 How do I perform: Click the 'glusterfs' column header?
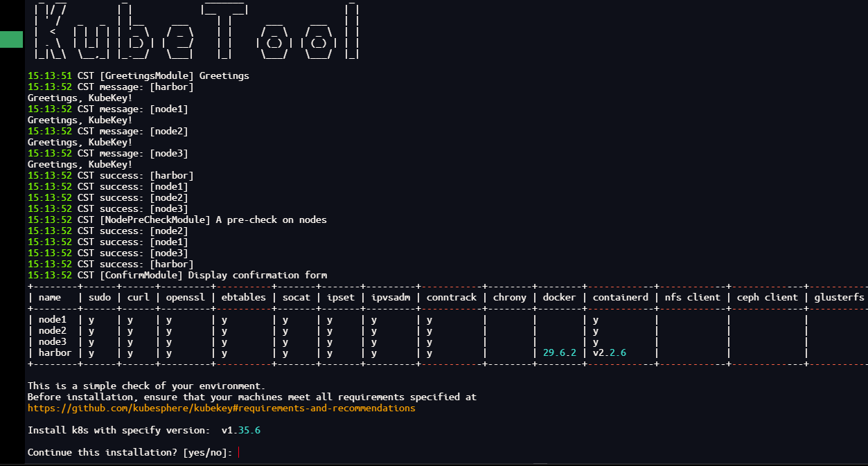[x=840, y=298]
